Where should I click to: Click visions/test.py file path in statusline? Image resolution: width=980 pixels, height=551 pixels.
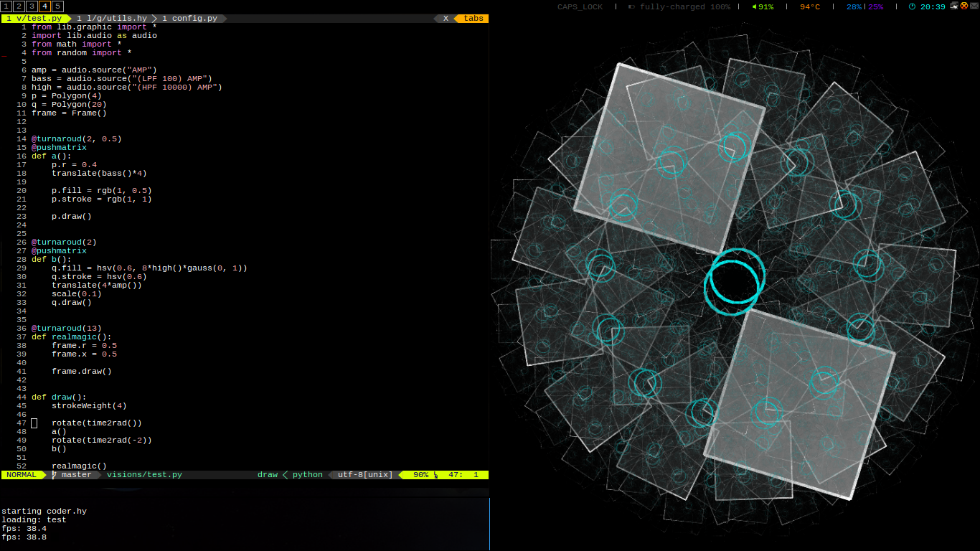point(144,474)
